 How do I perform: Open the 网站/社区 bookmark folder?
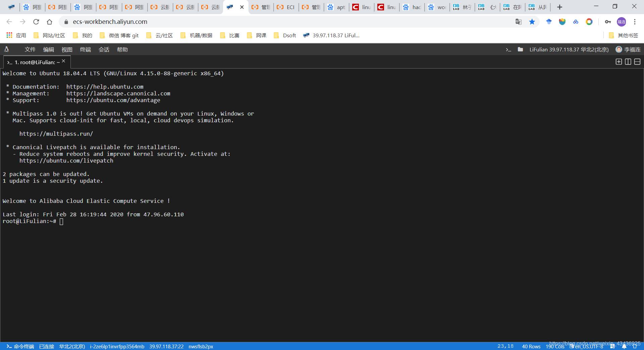click(x=49, y=35)
